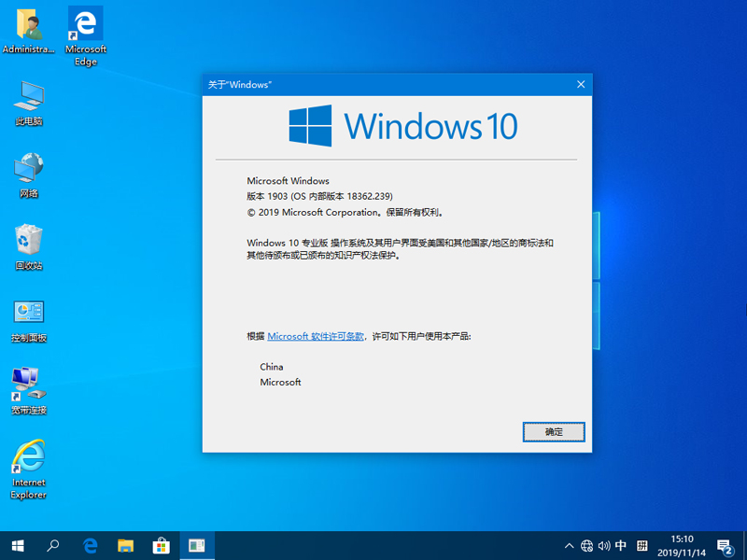
Task: Expand hidden icons in the system tray
Action: click(569, 545)
